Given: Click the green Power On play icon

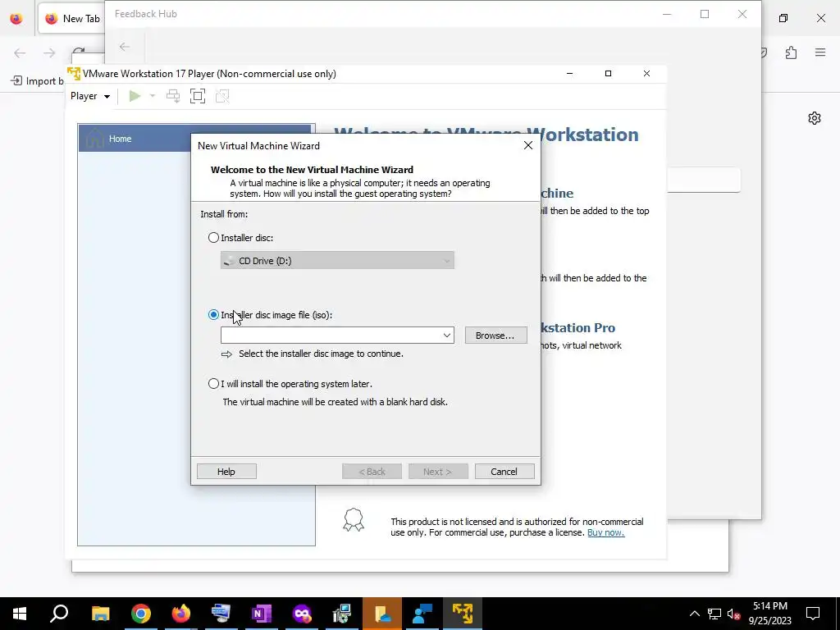Looking at the screenshot, I should (x=135, y=96).
